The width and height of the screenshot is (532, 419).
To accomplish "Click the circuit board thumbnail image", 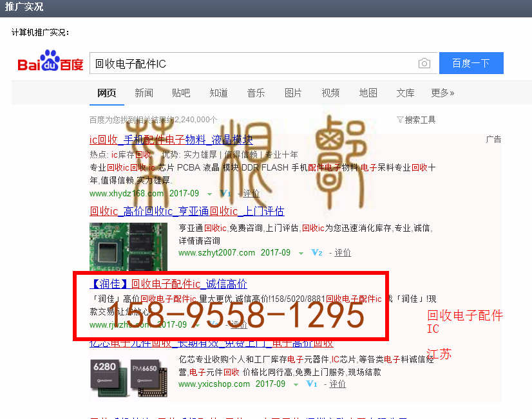I will (x=129, y=247).
